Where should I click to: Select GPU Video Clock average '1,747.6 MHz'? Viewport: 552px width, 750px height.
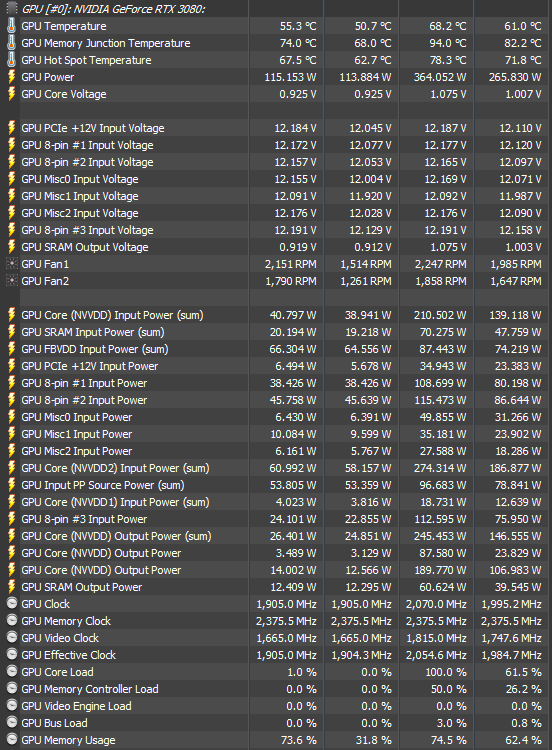(x=511, y=638)
